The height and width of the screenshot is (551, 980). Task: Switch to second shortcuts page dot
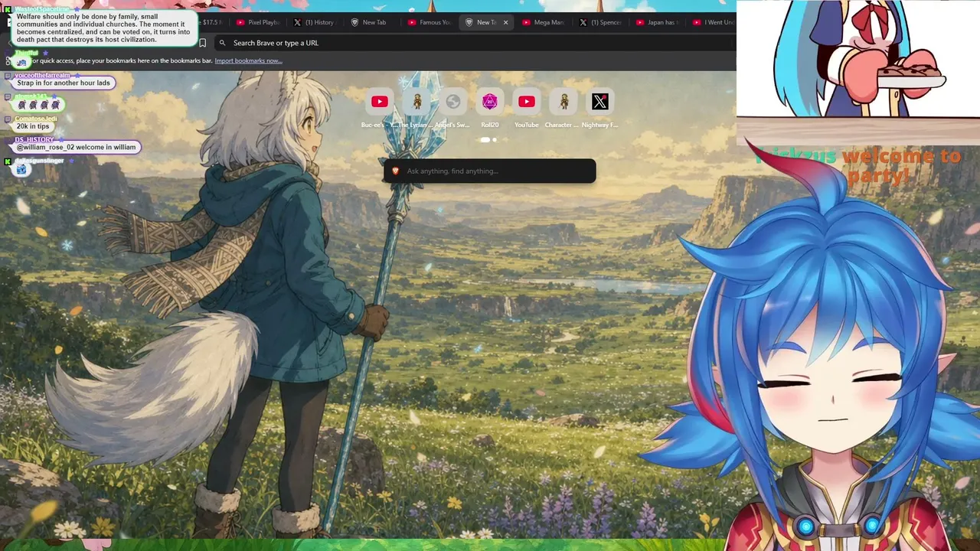[x=495, y=140]
